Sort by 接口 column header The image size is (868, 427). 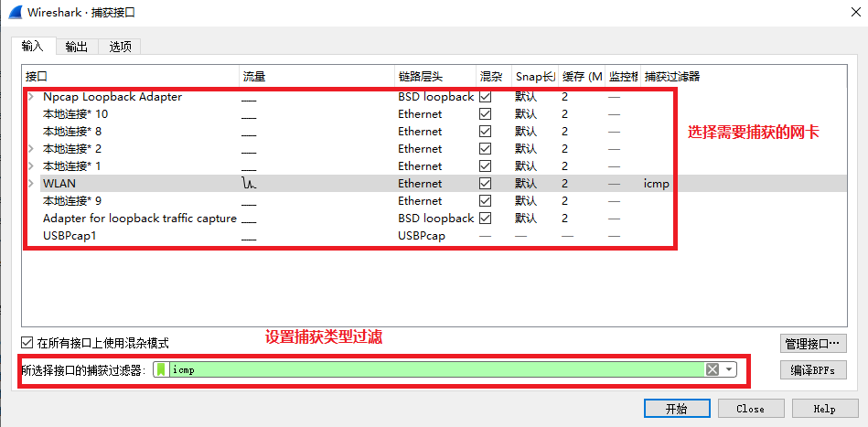(131, 76)
